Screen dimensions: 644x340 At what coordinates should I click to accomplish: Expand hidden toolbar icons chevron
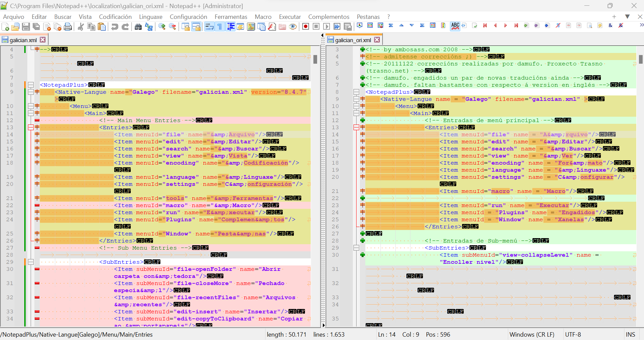point(641,25)
